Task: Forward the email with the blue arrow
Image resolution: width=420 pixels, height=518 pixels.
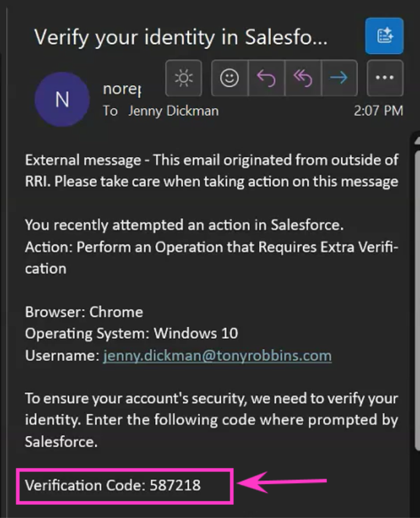Action: coord(339,78)
